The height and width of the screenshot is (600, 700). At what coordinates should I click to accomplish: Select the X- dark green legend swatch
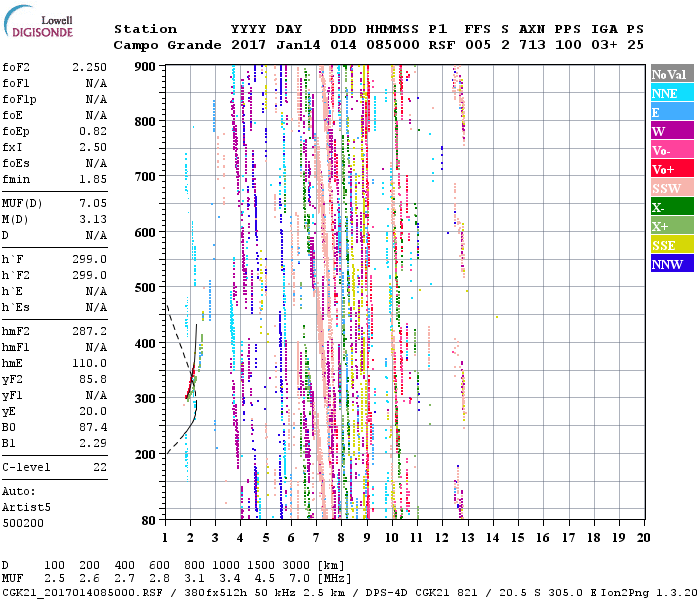click(x=672, y=207)
